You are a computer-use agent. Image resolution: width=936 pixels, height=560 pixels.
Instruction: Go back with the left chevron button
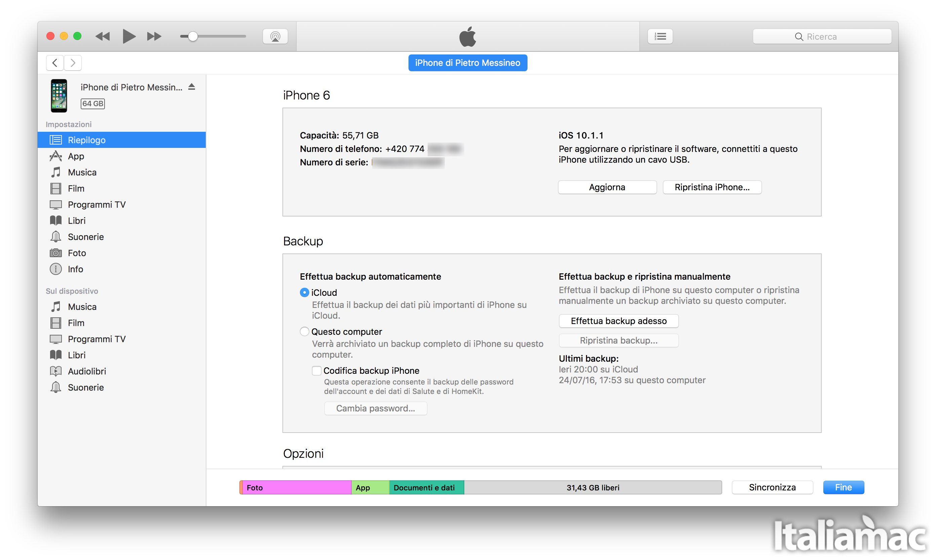pyautogui.click(x=55, y=63)
